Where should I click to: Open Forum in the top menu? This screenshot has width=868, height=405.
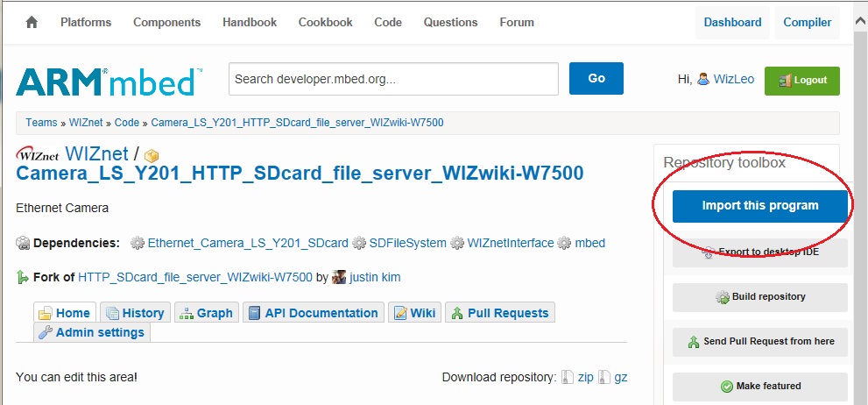point(517,22)
